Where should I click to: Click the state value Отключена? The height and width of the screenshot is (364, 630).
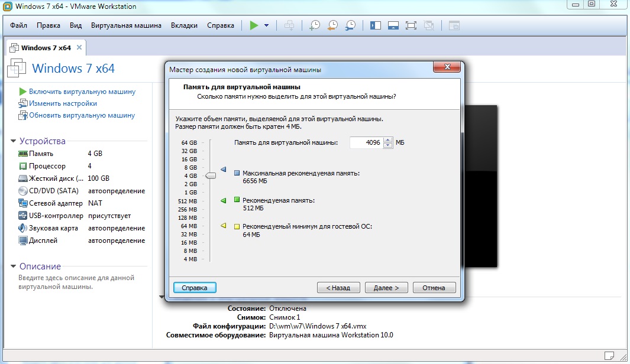coord(287,308)
